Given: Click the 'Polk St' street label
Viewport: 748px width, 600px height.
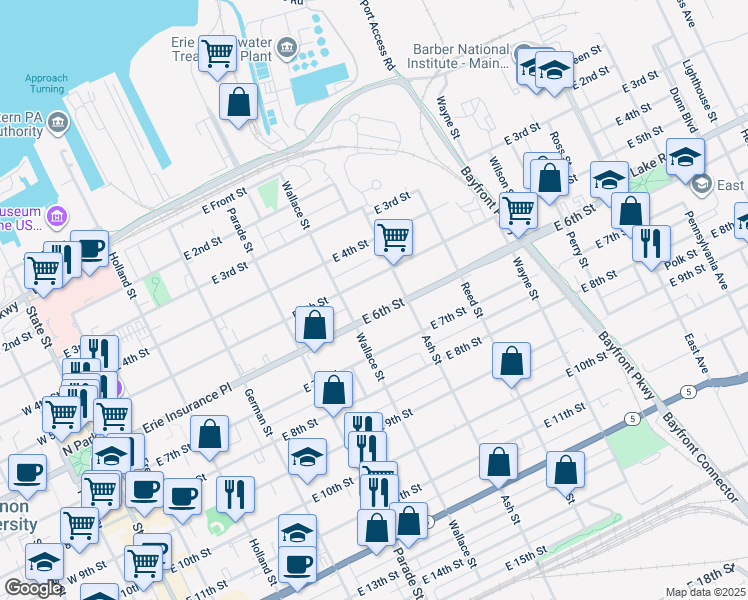Looking at the screenshot, I should 681,260.
